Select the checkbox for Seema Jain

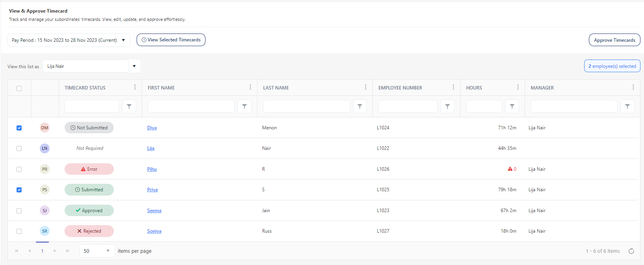(19, 211)
